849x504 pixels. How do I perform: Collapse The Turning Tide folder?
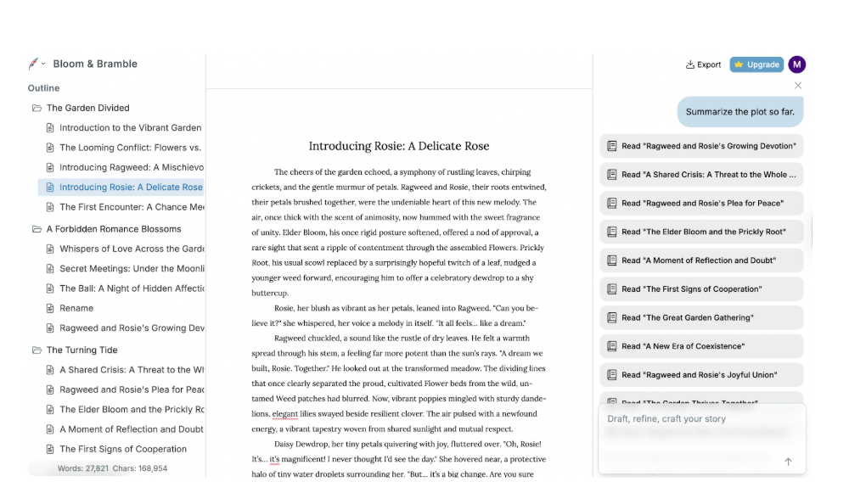pyautogui.click(x=37, y=350)
